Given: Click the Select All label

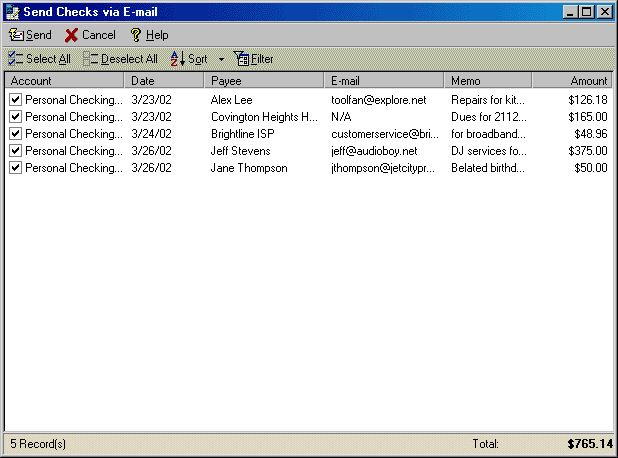Looking at the screenshot, I should [48, 59].
